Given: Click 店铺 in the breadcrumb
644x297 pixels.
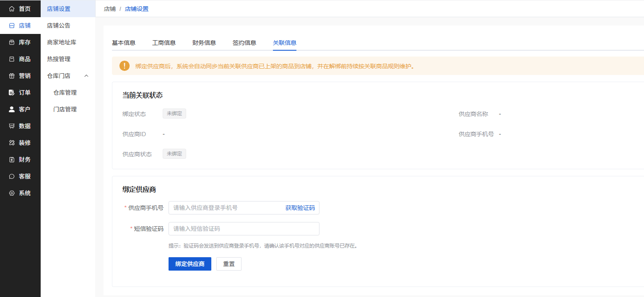Looking at the screenshot, I should [110, 9].
